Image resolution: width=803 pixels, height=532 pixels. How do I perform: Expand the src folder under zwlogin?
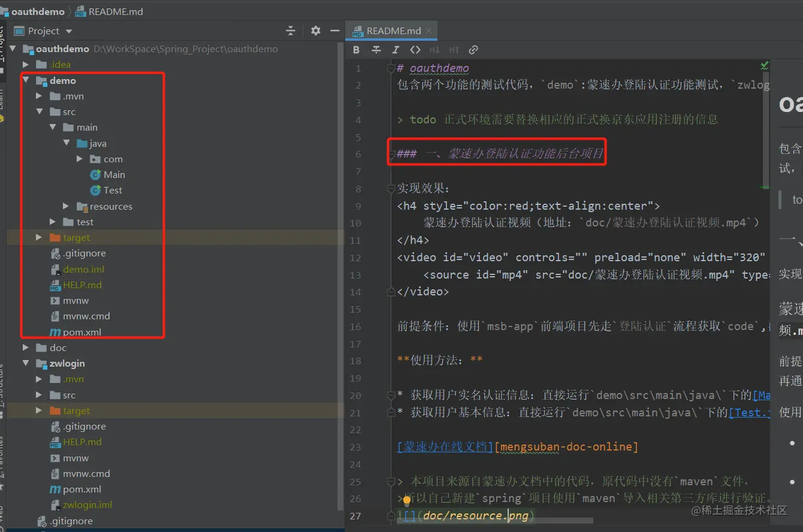(x=39, y=395)
